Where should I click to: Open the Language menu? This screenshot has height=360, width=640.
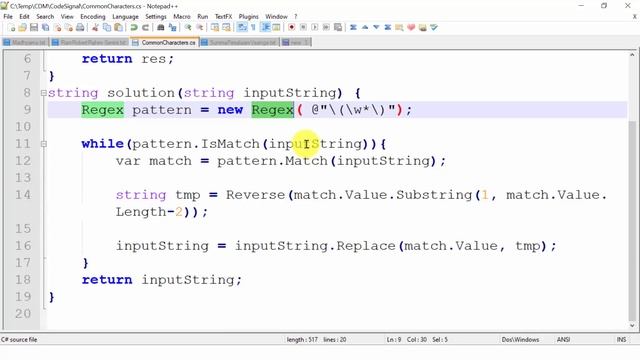point(125,17)
